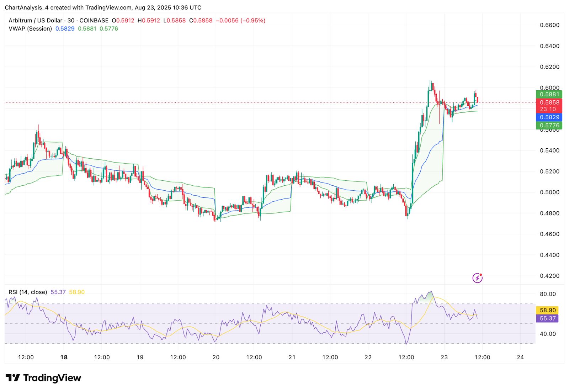Select the Arbitrum / US Dollar symbol title
Image resolution: width=569 pixels, height=392 pixels.
click(36, 21)
